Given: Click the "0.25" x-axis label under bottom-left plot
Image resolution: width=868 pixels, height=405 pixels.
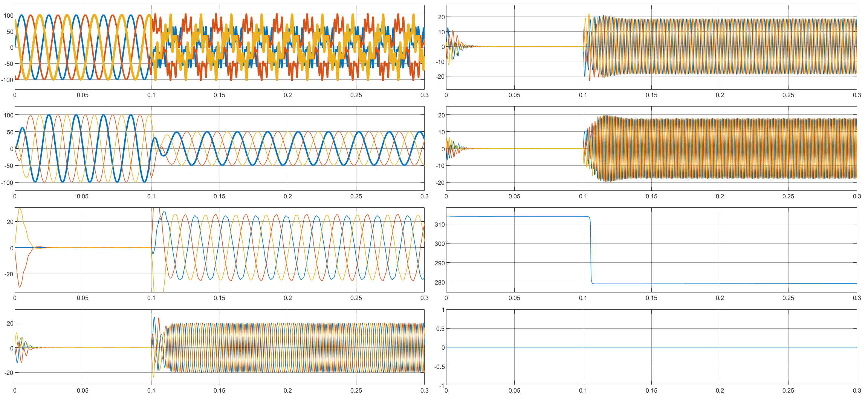Looking at the screenshot, I should click(356, 391).
